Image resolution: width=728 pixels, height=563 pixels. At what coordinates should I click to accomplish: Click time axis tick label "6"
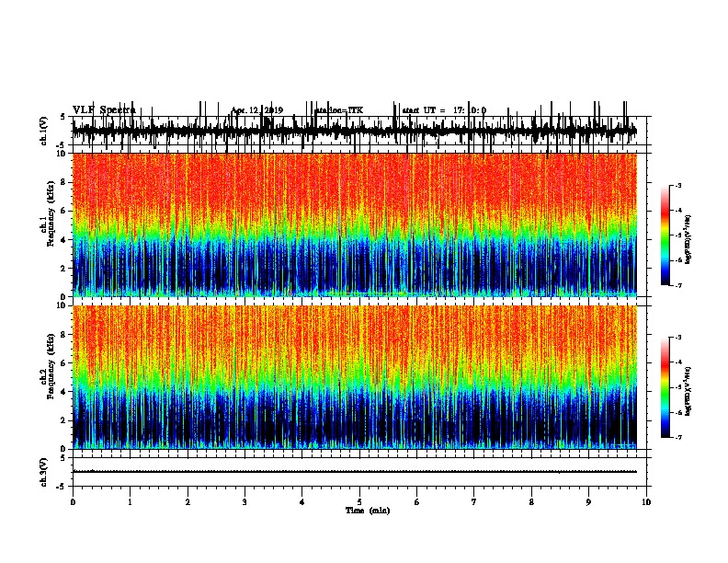417,502
